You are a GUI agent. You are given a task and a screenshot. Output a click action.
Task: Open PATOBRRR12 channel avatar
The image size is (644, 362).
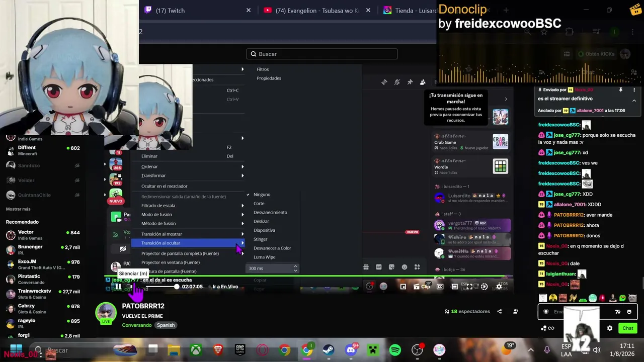pyautogui.click(x=106, y=313)
